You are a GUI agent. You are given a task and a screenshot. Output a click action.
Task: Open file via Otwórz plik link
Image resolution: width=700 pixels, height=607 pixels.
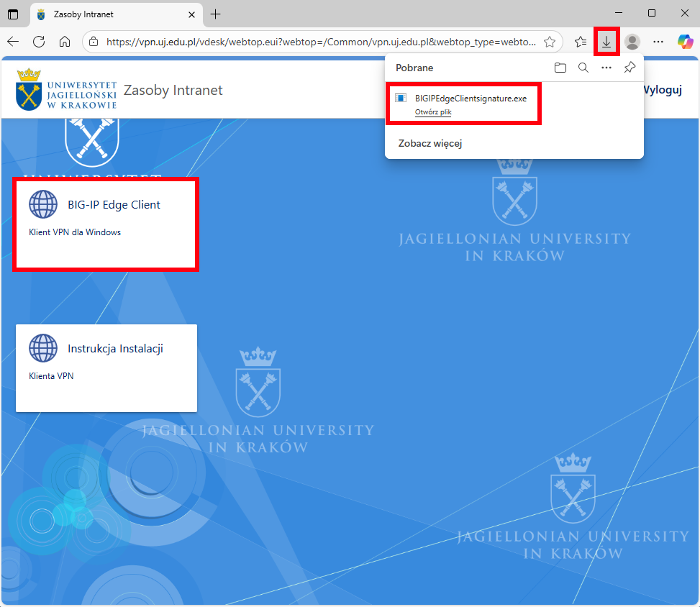[x=433, y=112]
